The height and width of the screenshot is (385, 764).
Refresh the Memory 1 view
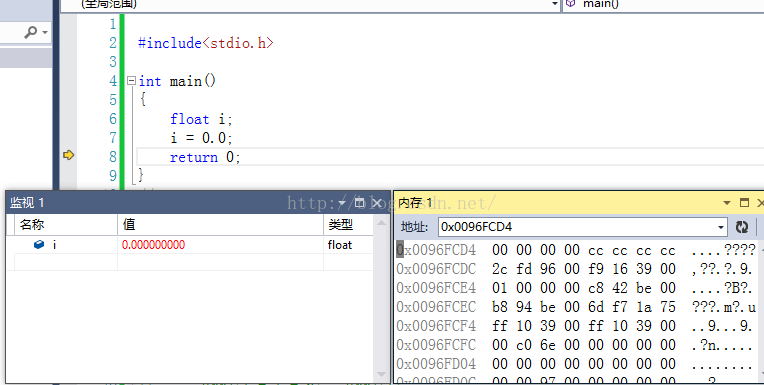pos(742,227)
